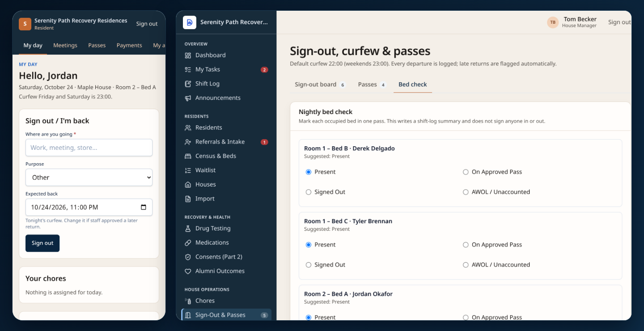Click the Chores spray icon
The height and width of the screenshot is (331, 644).
point(188,301)
